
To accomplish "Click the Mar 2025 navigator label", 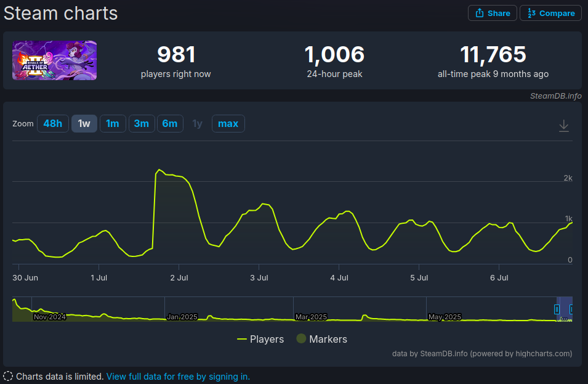I will click(312, 317).
